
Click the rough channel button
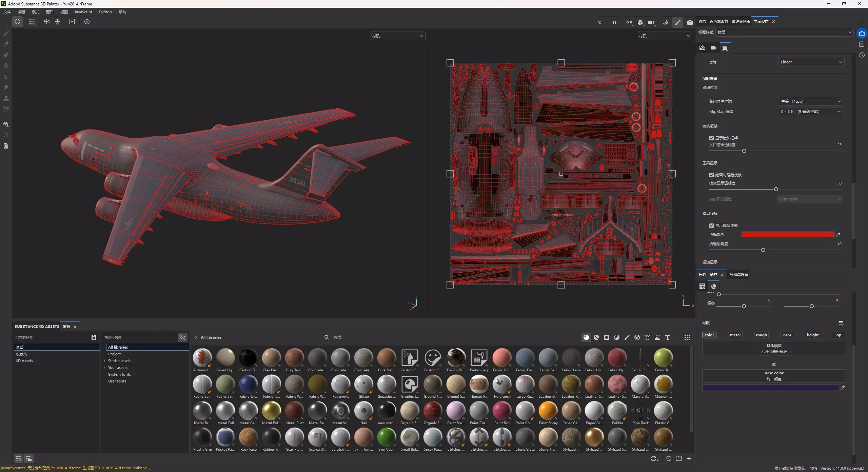(761, 335)
